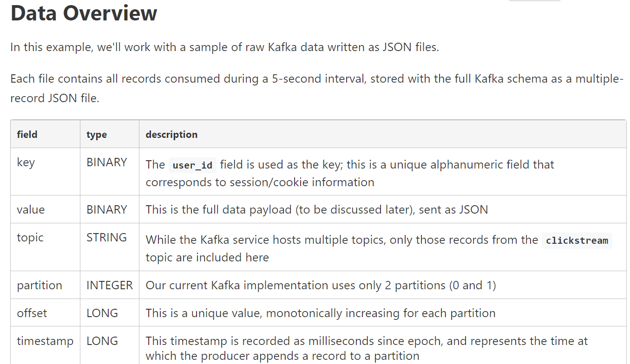The height and width of the screenshot is (364, 630).
Task: Click the user_id inline code label
Action: click(x=192, y=165)
